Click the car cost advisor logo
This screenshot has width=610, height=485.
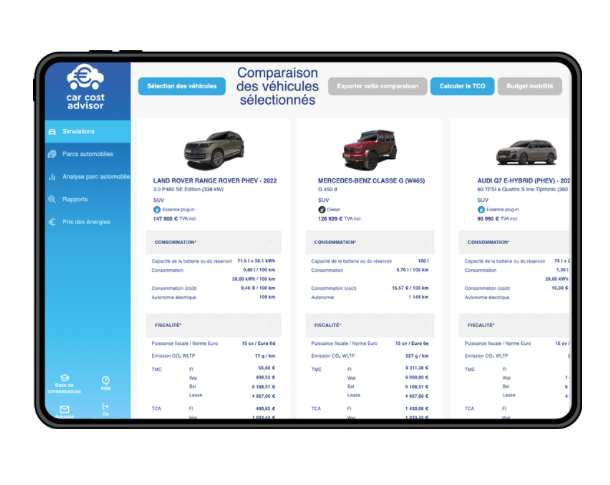[85, 87]
